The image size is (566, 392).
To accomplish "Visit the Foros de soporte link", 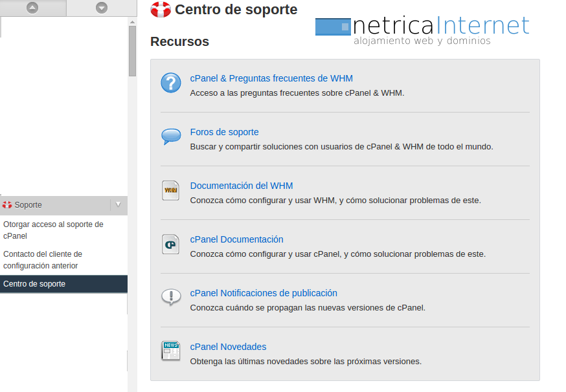I will tap(224, 132).
